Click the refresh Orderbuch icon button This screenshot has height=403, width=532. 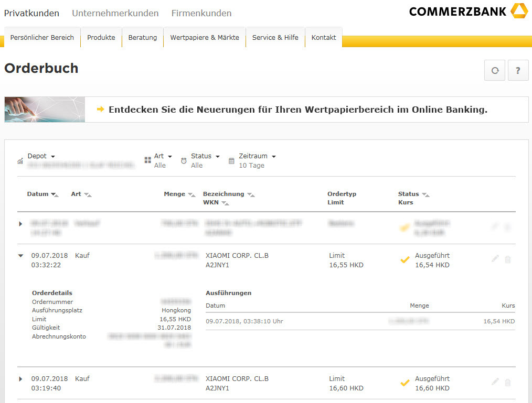[495, 70]
